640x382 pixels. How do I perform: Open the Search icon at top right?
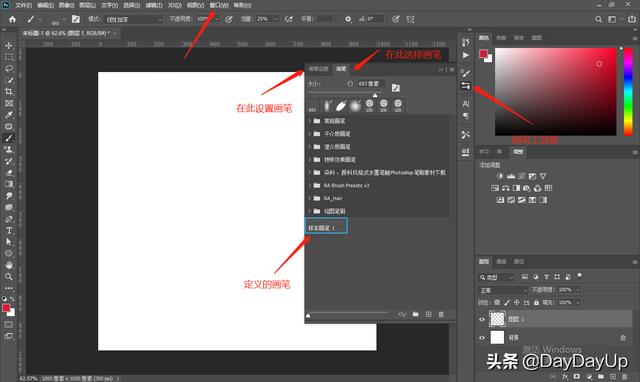click(598, 19)
